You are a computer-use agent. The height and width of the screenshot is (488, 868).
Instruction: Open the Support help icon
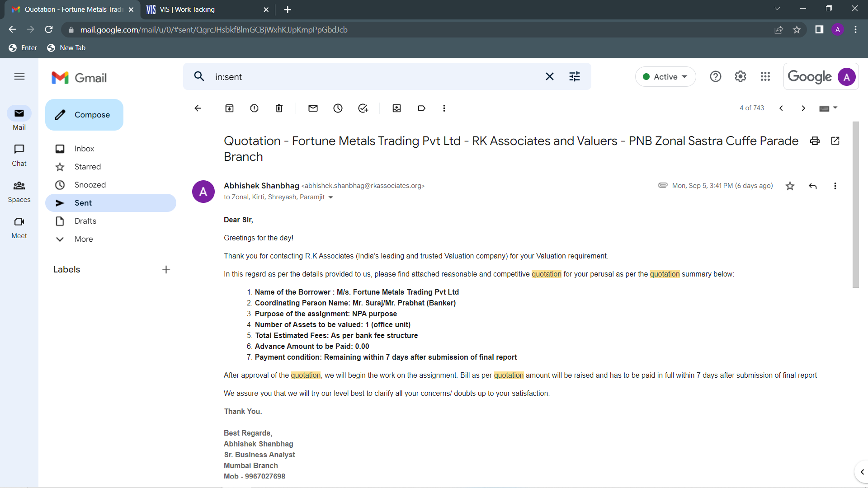pyautogui.click(x=716, y=76)
